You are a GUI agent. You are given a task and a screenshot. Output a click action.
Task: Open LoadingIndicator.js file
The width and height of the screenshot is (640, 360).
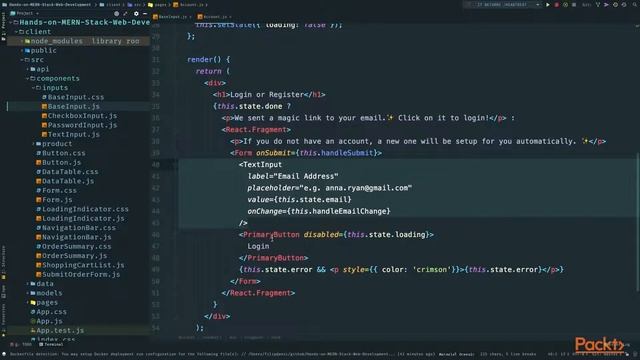pos(80,218)
